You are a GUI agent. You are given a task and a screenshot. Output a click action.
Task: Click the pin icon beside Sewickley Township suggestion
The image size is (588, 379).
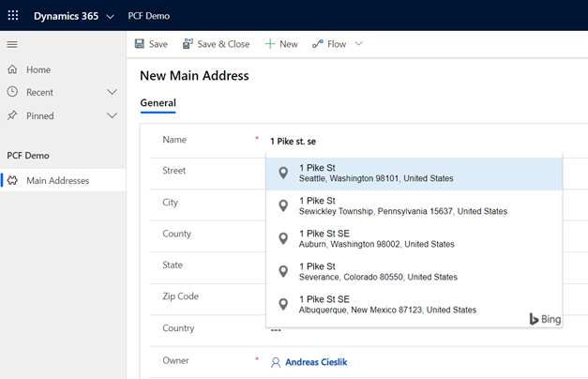(283, 205)
